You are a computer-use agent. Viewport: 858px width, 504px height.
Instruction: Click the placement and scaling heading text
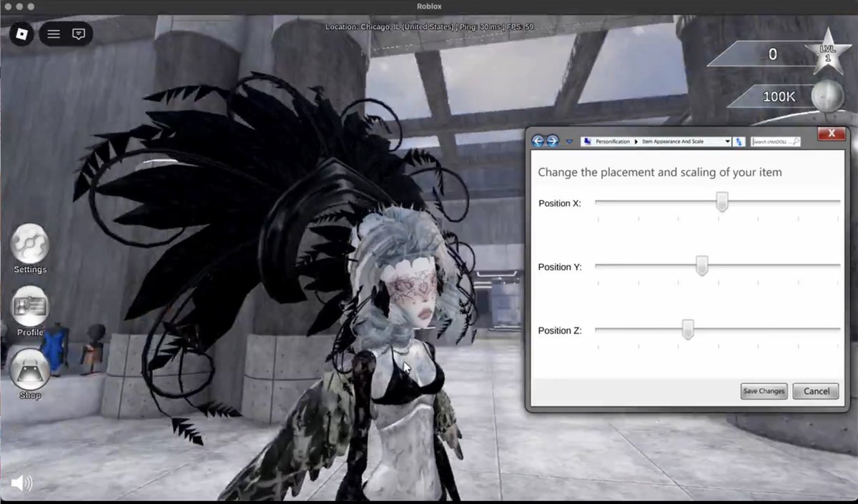click(x=660, y=172)
